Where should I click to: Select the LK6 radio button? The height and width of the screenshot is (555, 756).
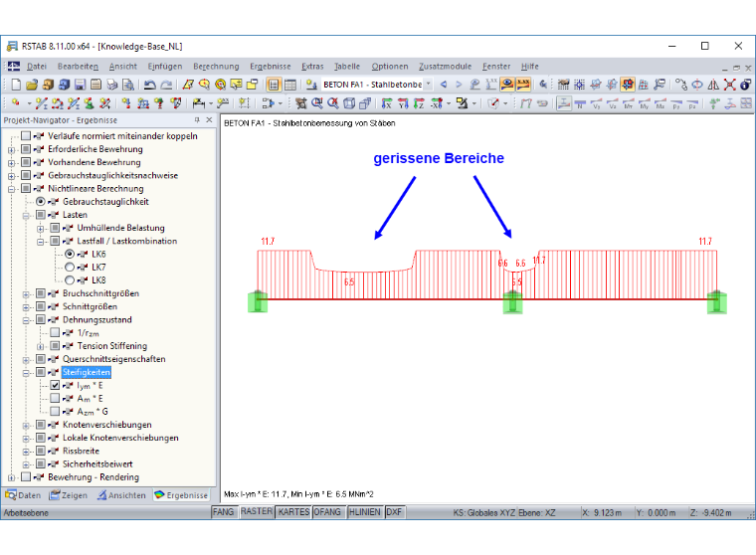[70, 254]
